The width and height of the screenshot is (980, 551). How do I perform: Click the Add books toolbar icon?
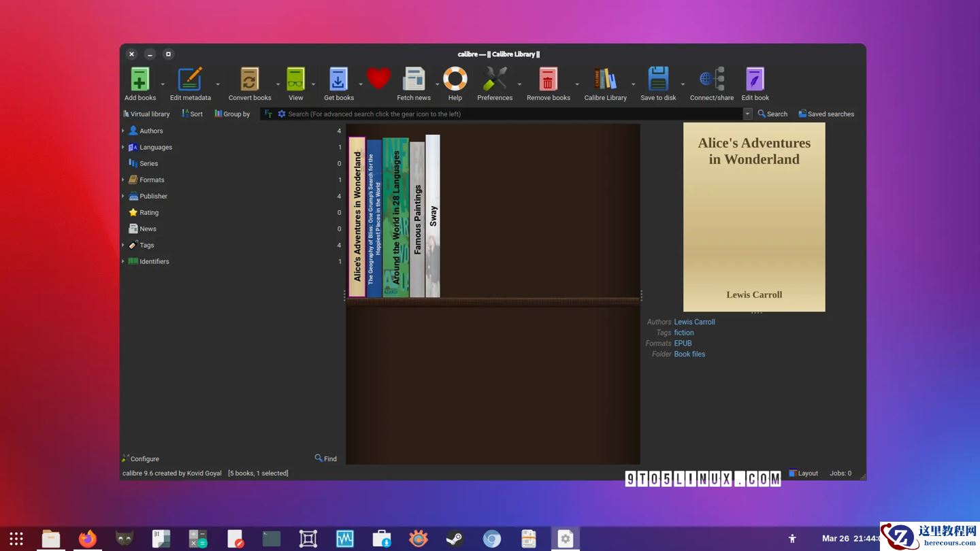(x=140, y=80)
